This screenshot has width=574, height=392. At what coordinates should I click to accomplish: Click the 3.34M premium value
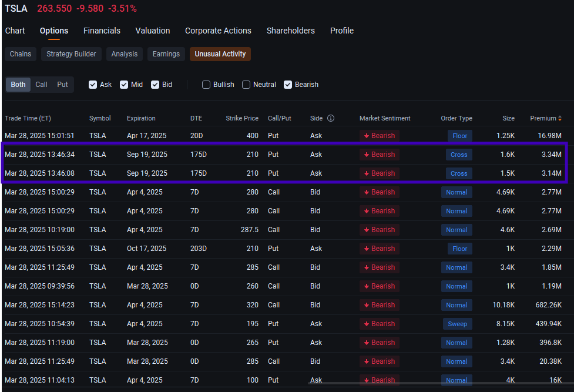[x=552, y=155]
